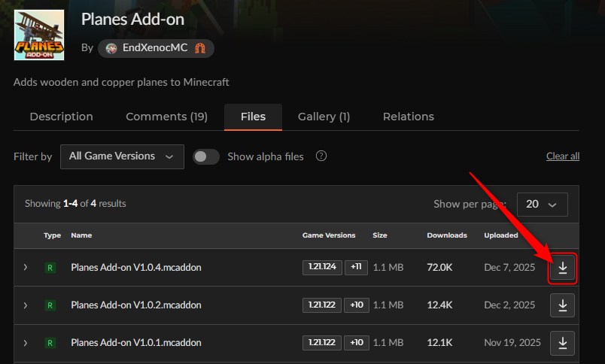Click the EndXenocMC author avatar
This screenshot has height=364, width=605.
click(111, 49)
